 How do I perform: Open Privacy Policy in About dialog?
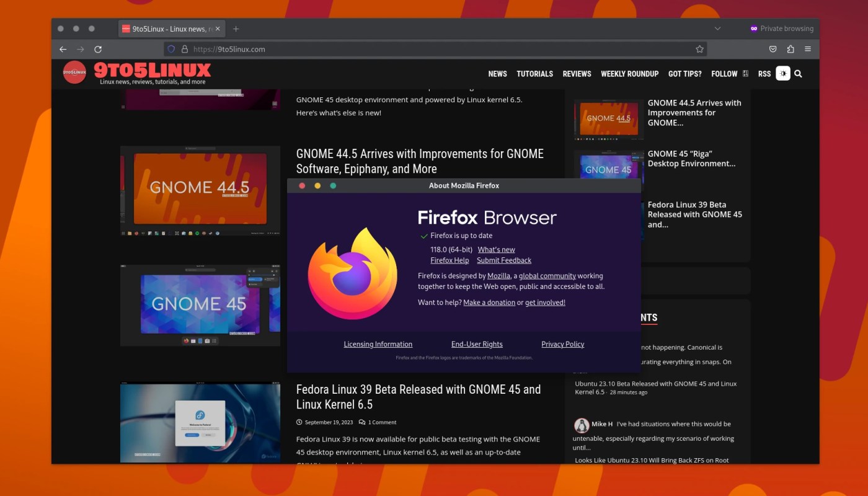[563, 344]
